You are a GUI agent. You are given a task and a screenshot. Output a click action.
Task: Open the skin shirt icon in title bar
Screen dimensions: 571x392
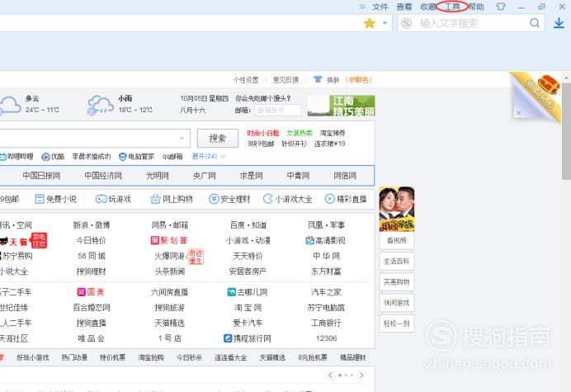click(501, 7)
